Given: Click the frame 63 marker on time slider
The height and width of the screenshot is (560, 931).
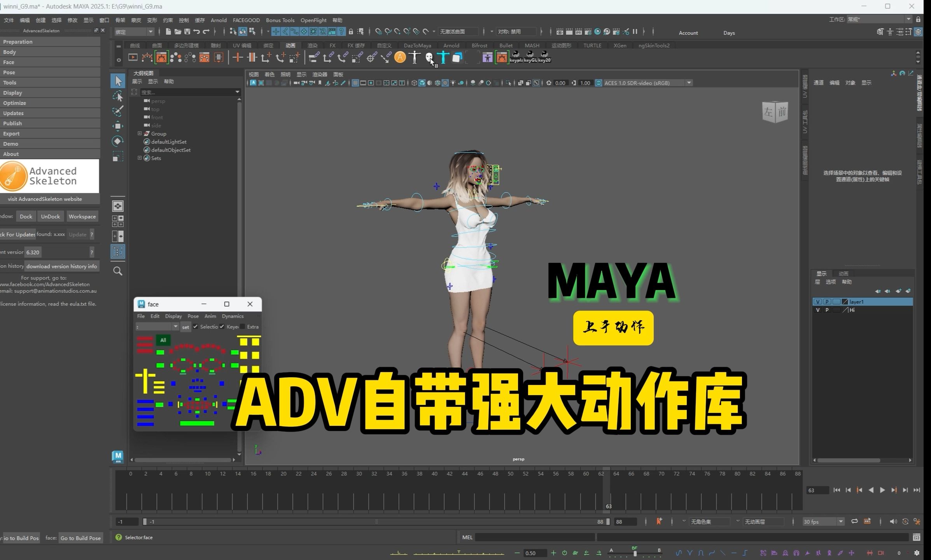Looking at the screenshot, I should click(607, 489).
